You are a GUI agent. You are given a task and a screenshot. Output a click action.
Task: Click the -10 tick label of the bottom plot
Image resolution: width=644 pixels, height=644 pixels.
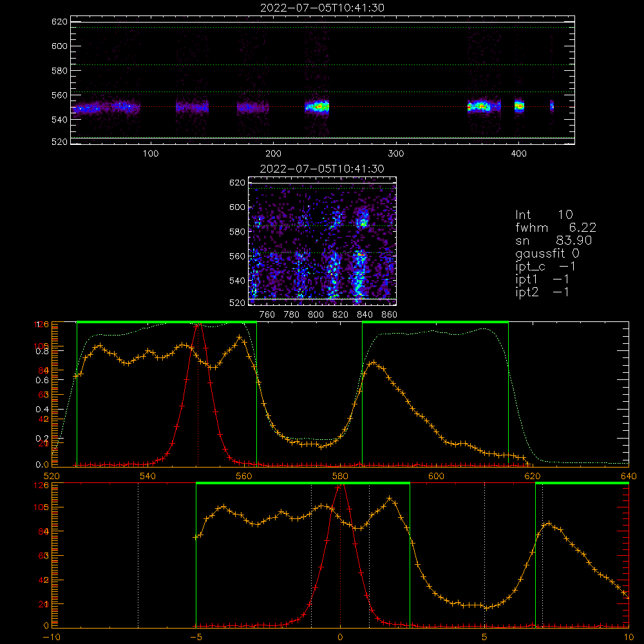(52, 637)
